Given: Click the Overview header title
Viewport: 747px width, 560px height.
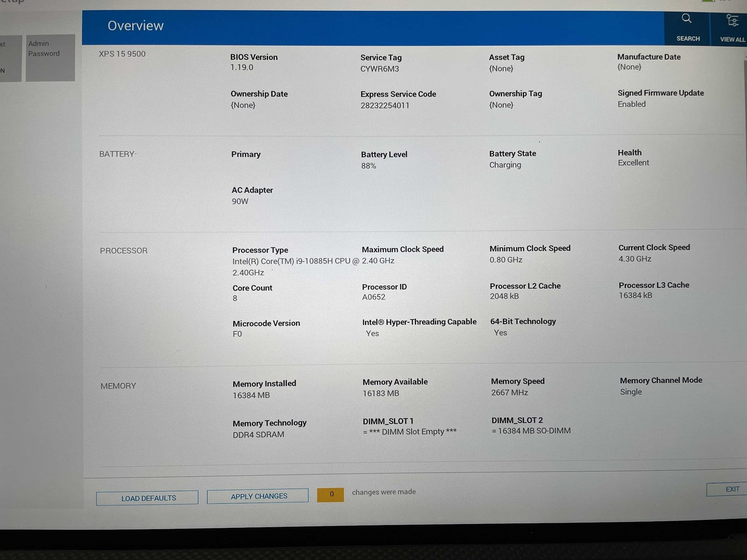Looking at the screenshot, I should click(135, 26).
